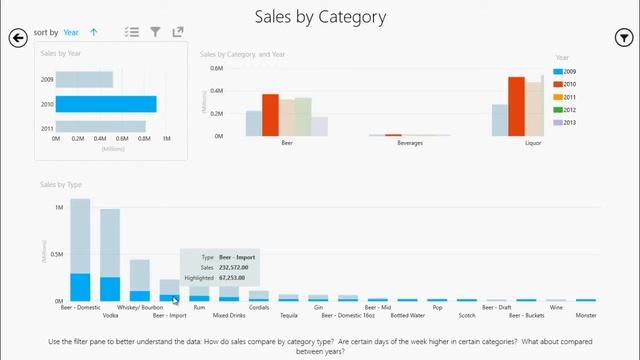This screenshot has height=360, width=640.
Task: Click the red 2010 bar in the Beer category
Action: [x=270, y=115]
